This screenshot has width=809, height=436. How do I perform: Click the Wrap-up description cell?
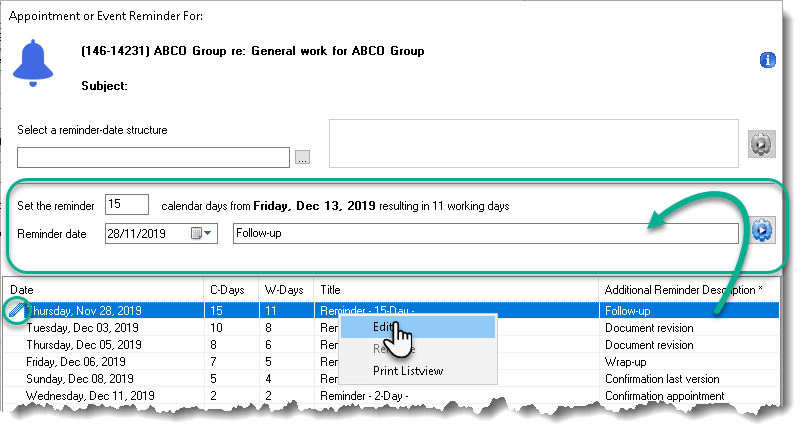point(625,362)
